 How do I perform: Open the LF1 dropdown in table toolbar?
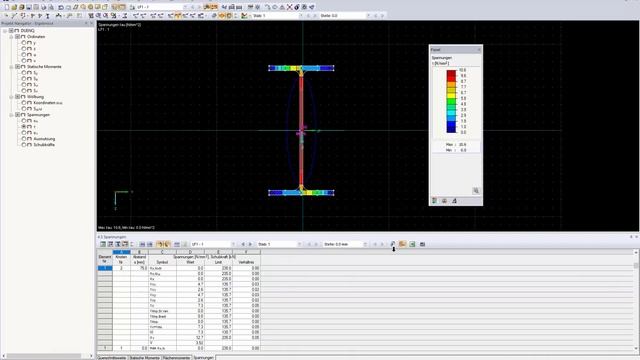233,244
